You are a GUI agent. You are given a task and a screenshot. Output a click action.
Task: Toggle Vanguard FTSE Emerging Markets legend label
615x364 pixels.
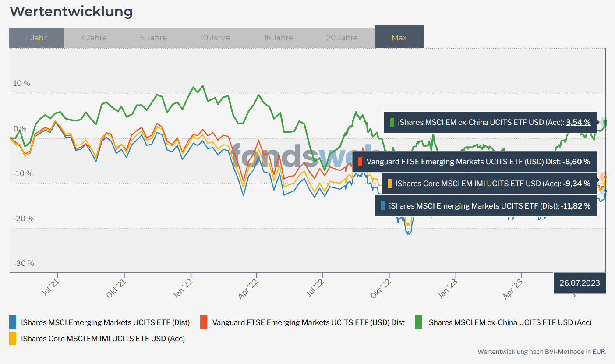308,322
